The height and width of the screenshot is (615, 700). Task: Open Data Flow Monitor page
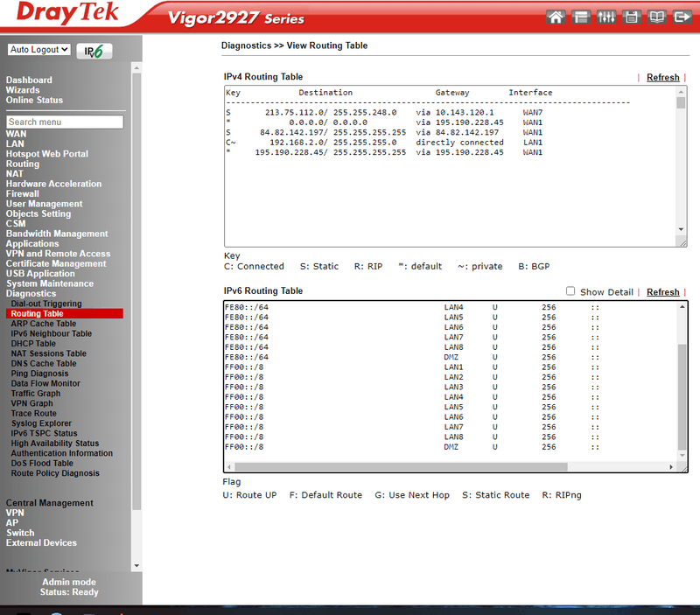[45, 383]
